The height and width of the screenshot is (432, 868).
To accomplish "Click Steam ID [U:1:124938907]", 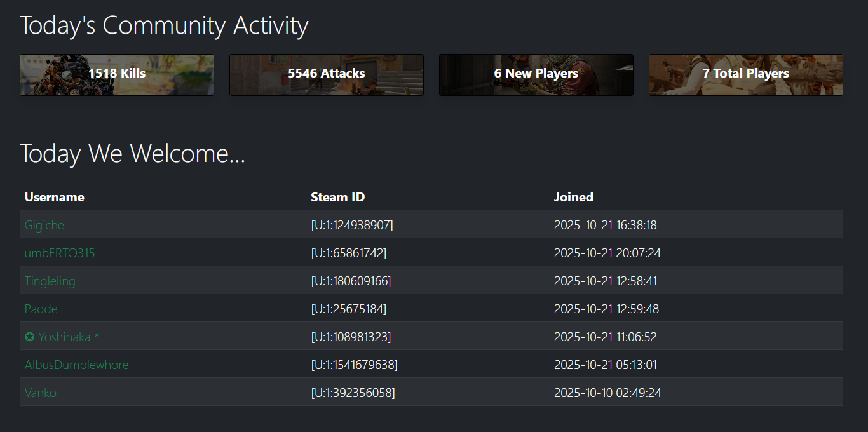I will [x=352, y=225].
